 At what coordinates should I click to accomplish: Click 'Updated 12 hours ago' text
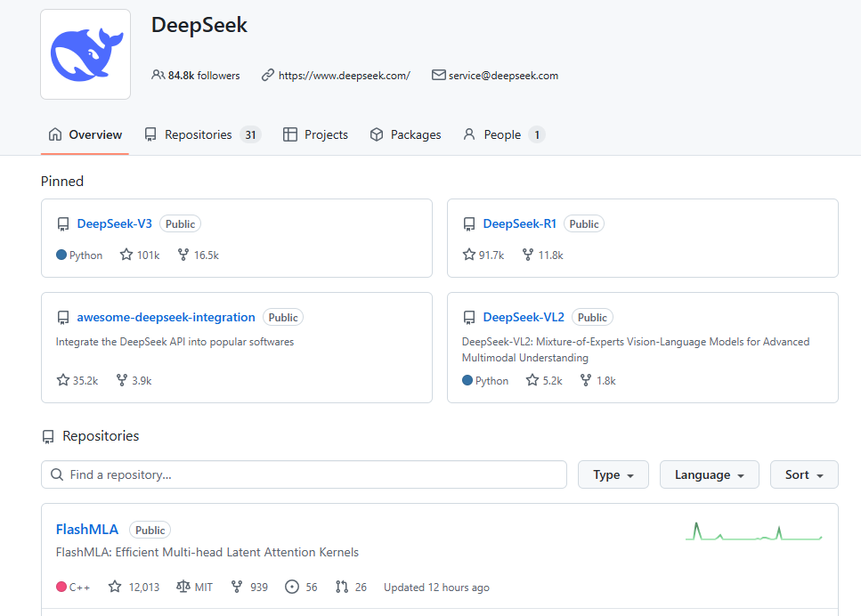[x=436, y=587]
